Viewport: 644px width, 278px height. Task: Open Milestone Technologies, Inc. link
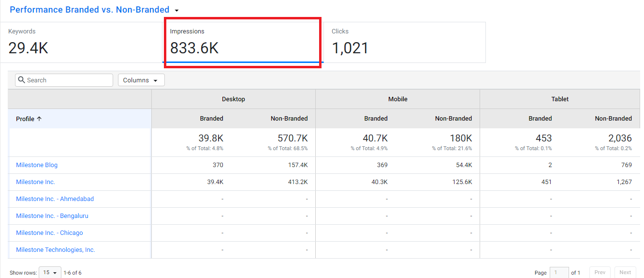(56, 250)
